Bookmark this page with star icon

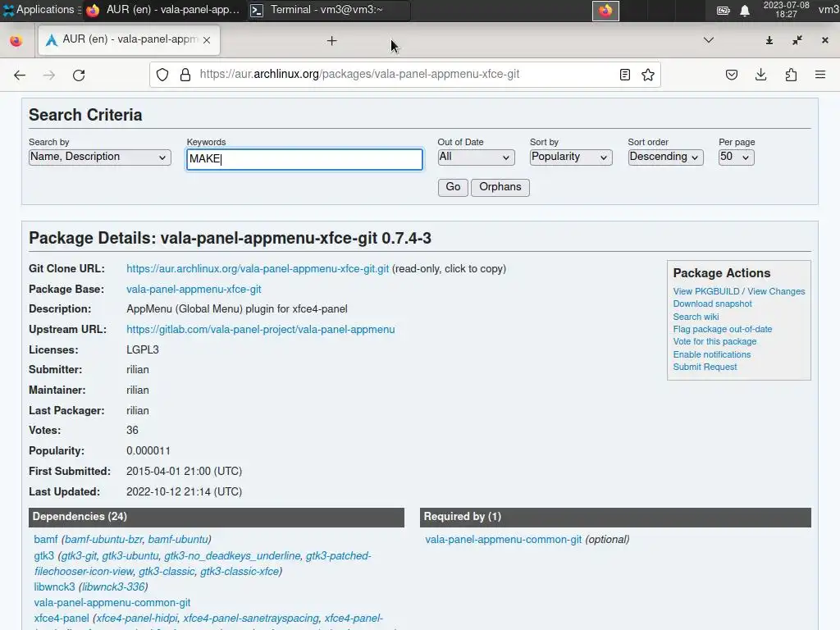point(648,75)
